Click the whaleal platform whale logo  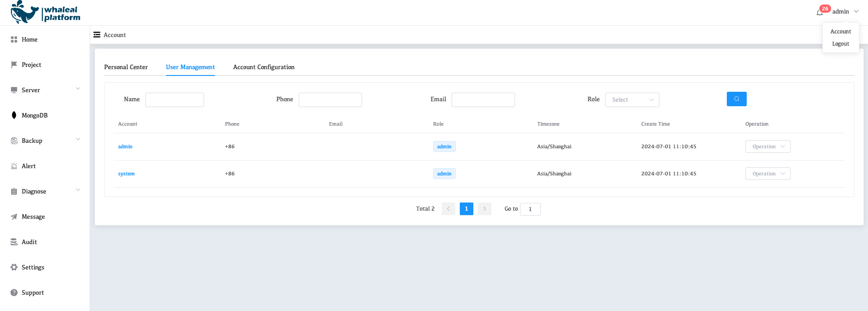pyautogui.click(x=25, y=12)
